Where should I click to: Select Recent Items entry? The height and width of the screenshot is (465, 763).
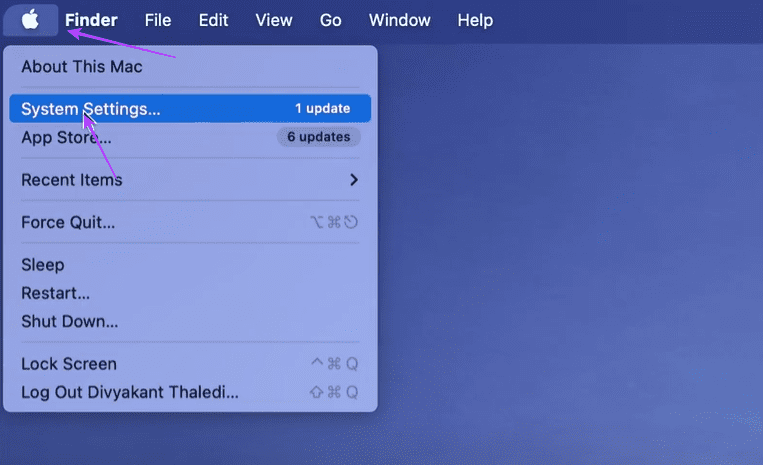click(190, 180)
